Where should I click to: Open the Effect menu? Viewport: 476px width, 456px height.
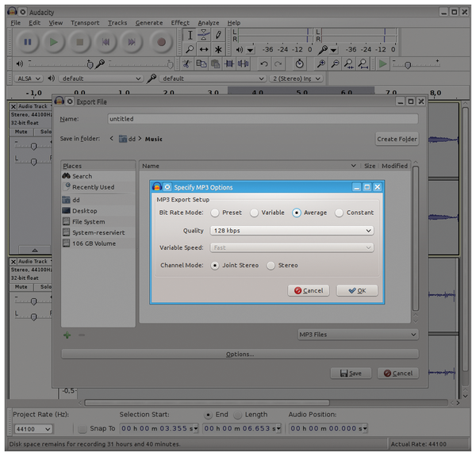tap(180, 23)
